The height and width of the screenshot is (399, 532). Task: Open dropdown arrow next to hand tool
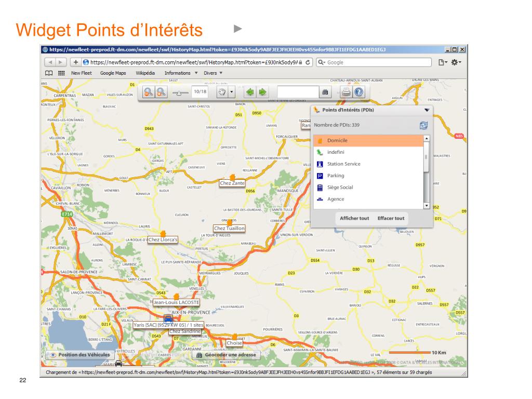tap(231, 92)
